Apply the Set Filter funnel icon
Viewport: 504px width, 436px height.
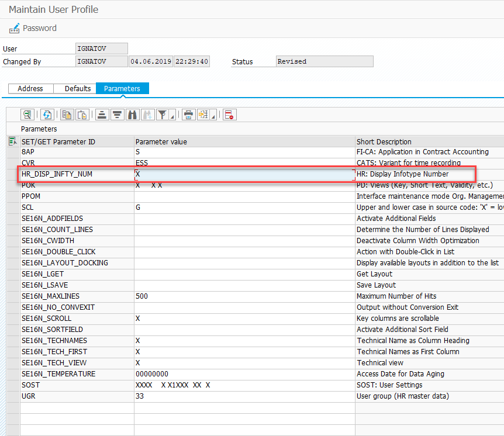[x=163, y=115]
